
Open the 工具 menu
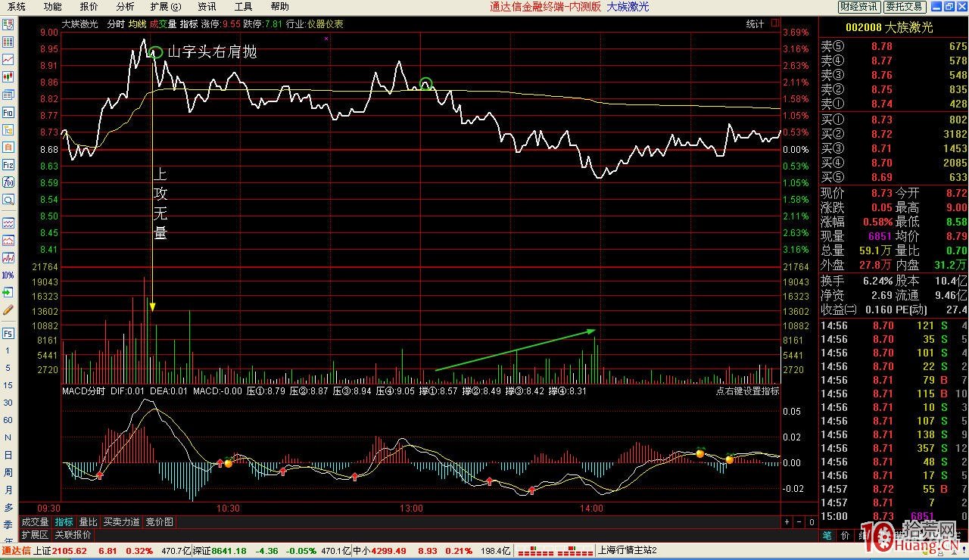pyautogui.click(x=243, y=7)
